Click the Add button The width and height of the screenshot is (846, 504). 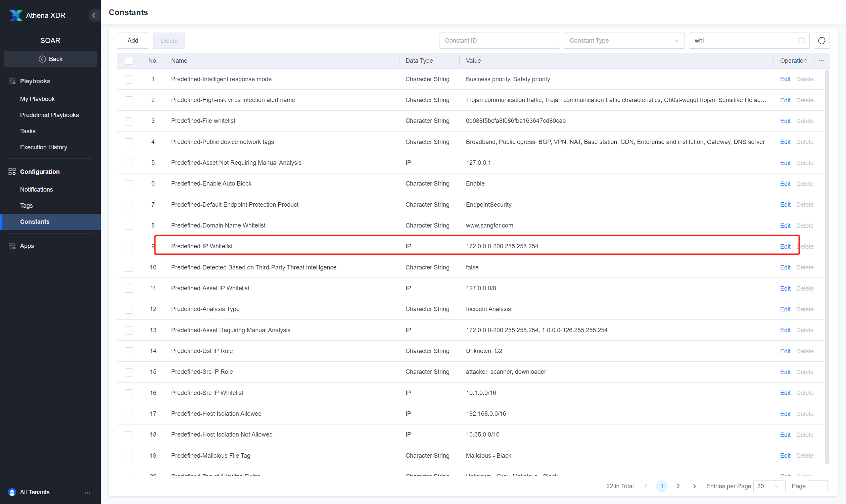[133, 41]
